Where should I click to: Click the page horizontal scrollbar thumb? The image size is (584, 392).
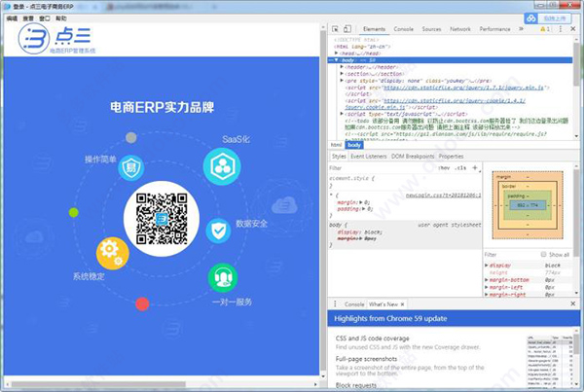98,384
